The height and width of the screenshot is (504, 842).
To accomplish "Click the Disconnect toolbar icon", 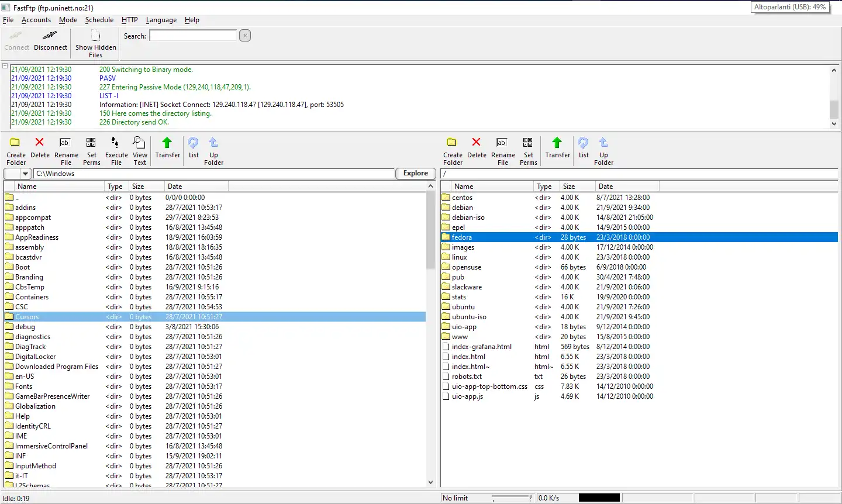I will pyautogui.click(x=50, y=37).
